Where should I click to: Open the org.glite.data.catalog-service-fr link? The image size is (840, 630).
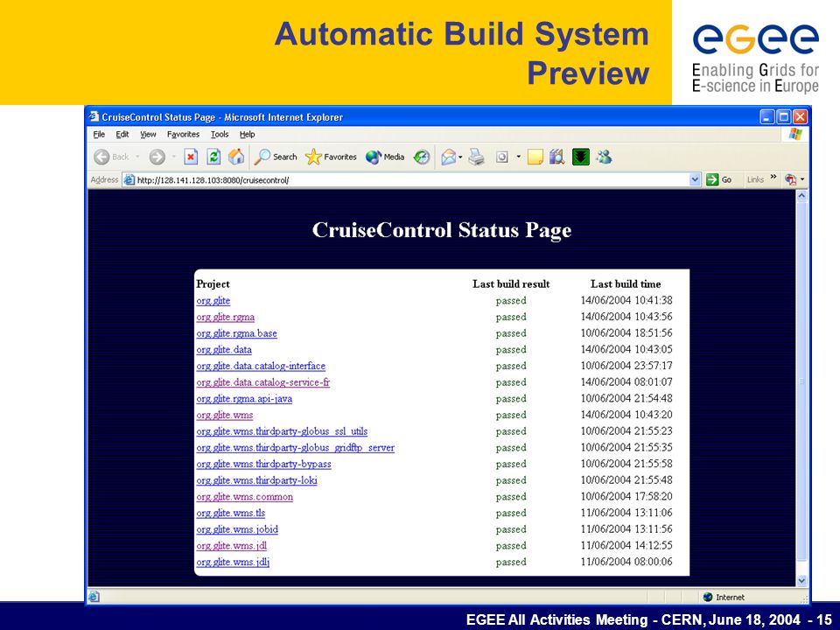pyautogui.click(x=263, y=382)
